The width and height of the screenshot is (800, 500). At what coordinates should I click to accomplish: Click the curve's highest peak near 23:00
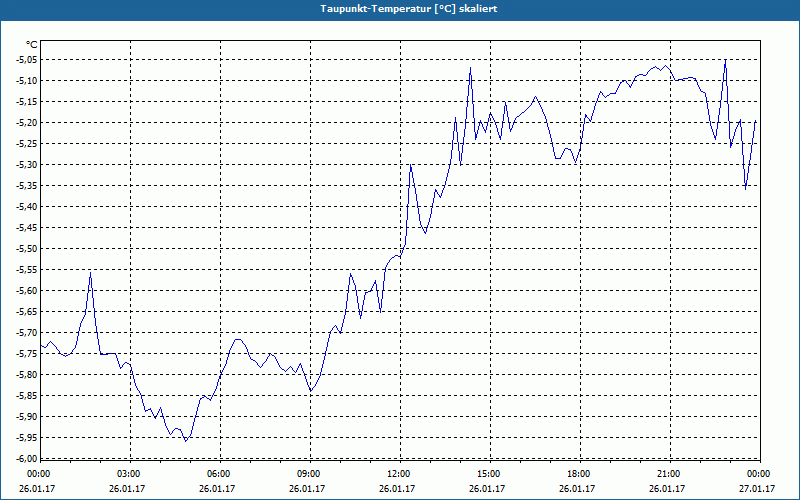coord(726,60)
